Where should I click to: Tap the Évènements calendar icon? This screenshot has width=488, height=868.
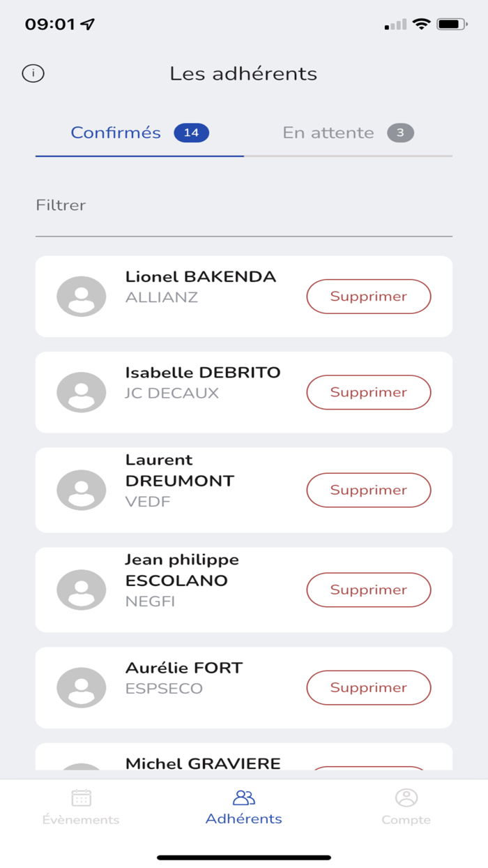click(x=81, y=797)
